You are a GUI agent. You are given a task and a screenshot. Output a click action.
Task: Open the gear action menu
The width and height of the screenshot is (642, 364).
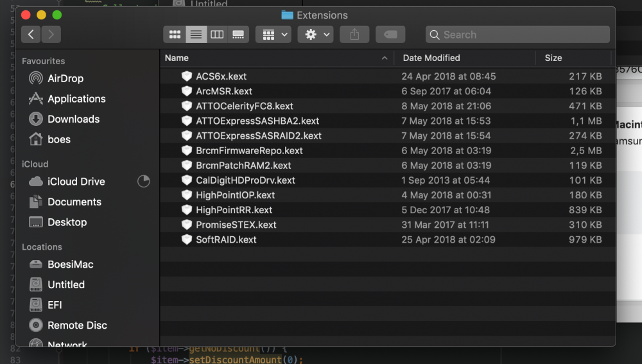[x=315, y=35]
